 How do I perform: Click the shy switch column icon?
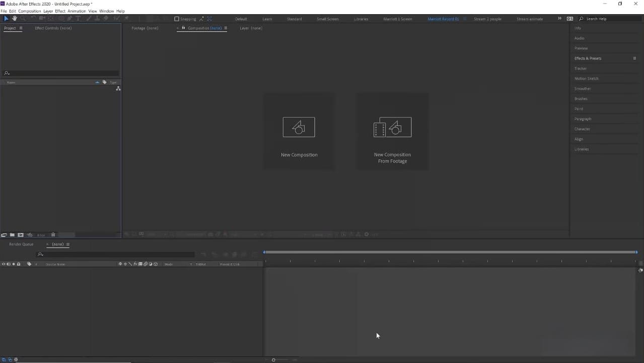pyautogui.click(x=120, y=264)
